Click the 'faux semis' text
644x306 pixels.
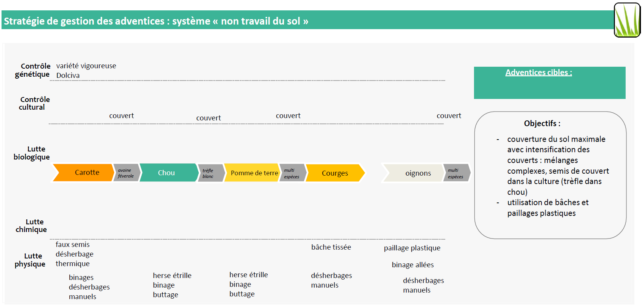coord(72,244)
